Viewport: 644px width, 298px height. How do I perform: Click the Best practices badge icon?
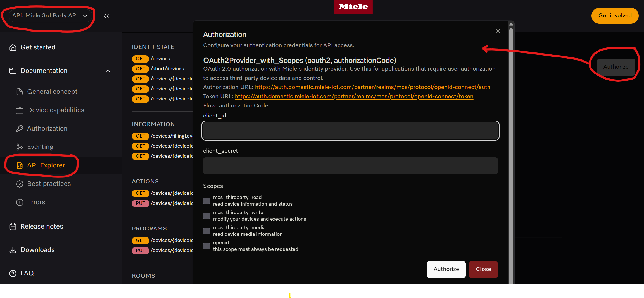pyautogui.click(x=20, y=184)
